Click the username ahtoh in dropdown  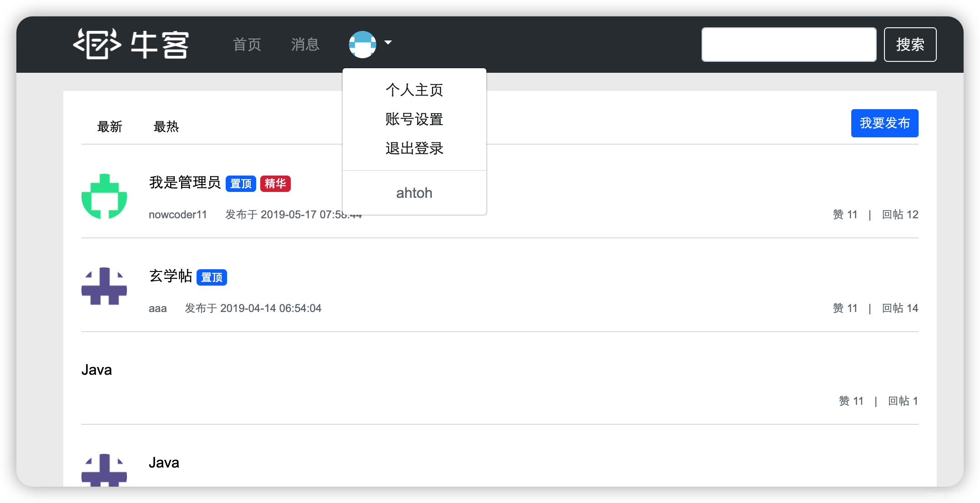(x=414, y=193)
